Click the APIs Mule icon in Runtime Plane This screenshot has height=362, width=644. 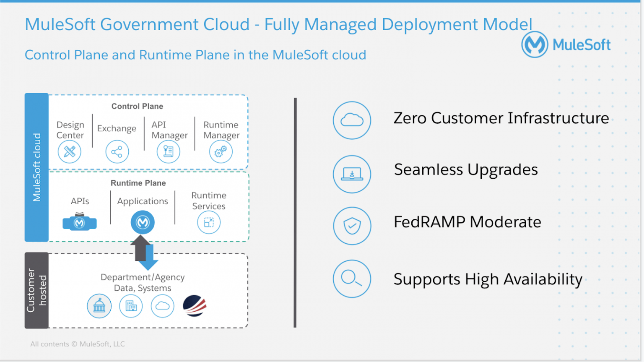pyautogui.click(x=79, y=223)
